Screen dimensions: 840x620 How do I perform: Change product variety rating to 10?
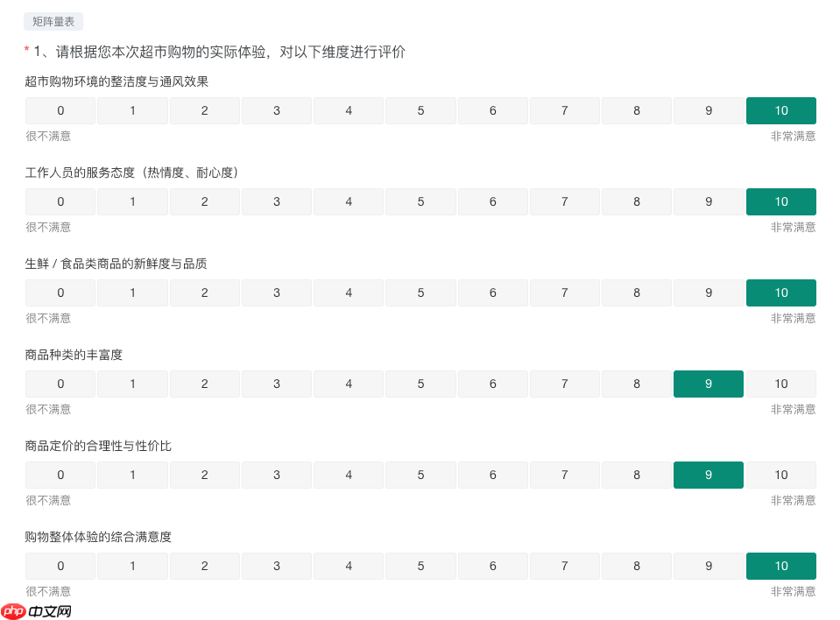[780, 384]
